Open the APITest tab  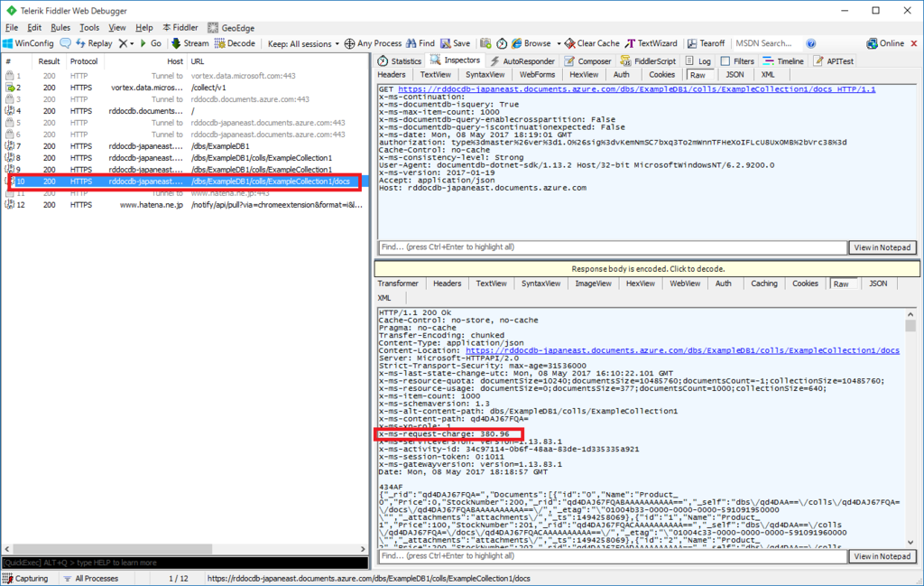coord(833,61)
